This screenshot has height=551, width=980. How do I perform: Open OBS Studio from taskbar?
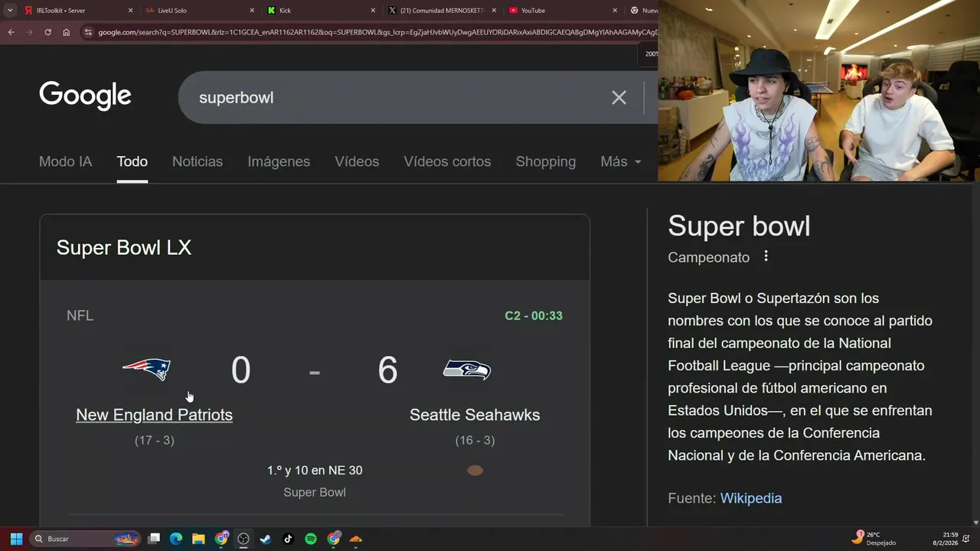[243, 539]
